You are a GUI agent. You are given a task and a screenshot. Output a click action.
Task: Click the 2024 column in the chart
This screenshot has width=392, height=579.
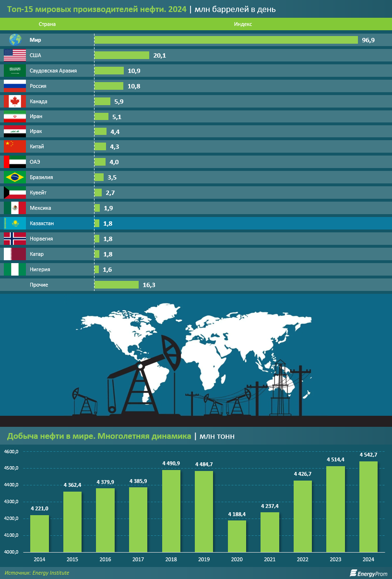click(x=368, y=507)
